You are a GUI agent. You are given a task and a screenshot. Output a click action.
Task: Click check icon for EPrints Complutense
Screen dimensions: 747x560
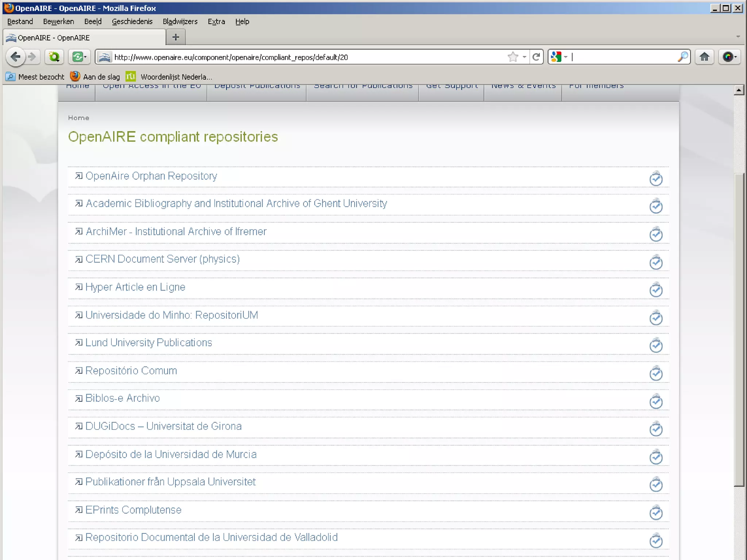[656, 513]
